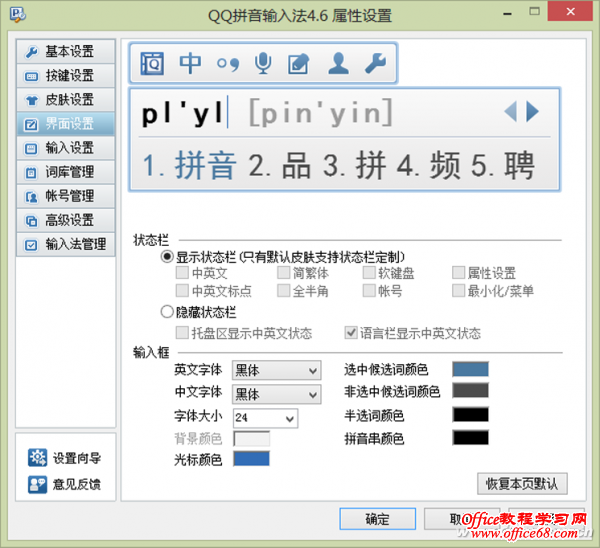Select the 界面设置 tab
Screen dimensions: 600x548
click(x=65, y=124)
